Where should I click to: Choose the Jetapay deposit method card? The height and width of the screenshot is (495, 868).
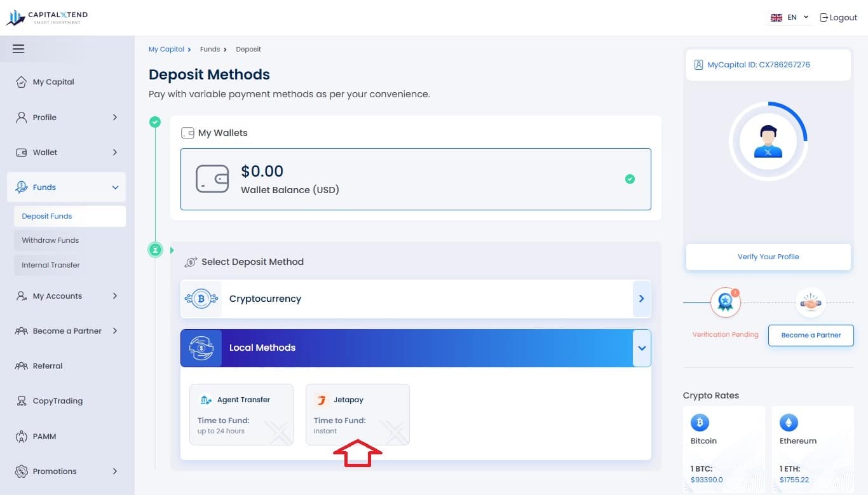tap(358, 414)
